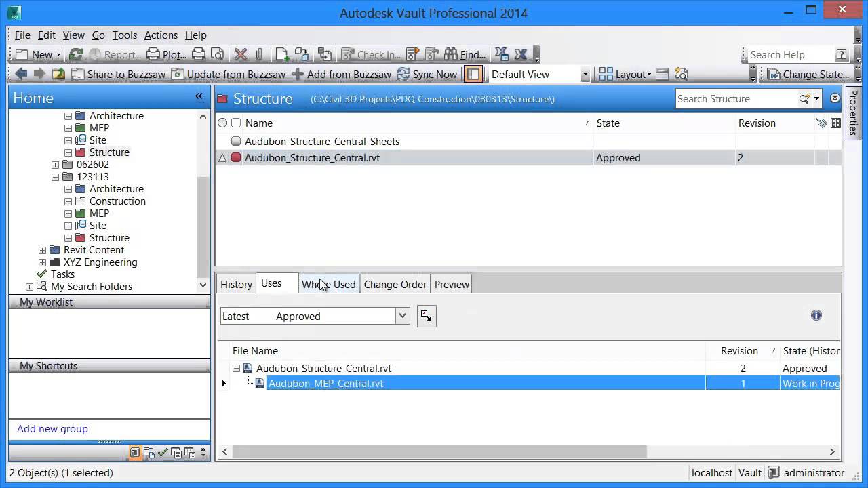Click the Refresh icon in the toolbar
The image size is (868, 488).
coord(76,54)
